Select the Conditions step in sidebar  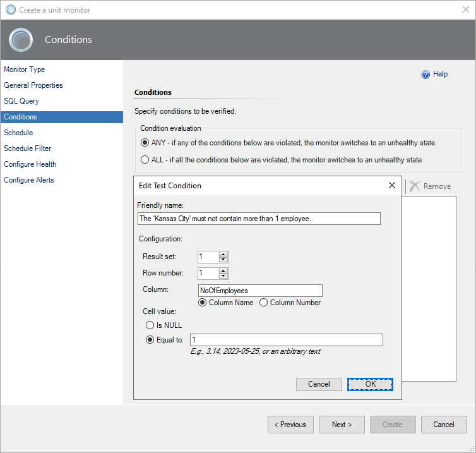[62, 117]
